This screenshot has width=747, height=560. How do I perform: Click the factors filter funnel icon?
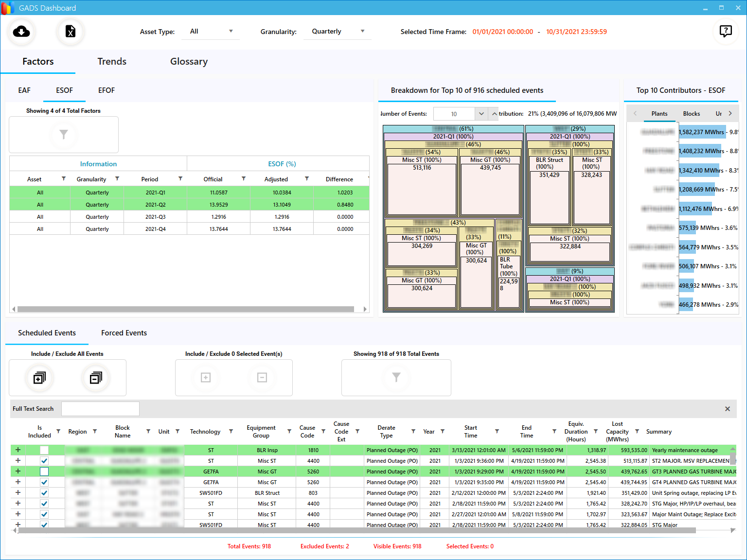click(x=64, y=134)
